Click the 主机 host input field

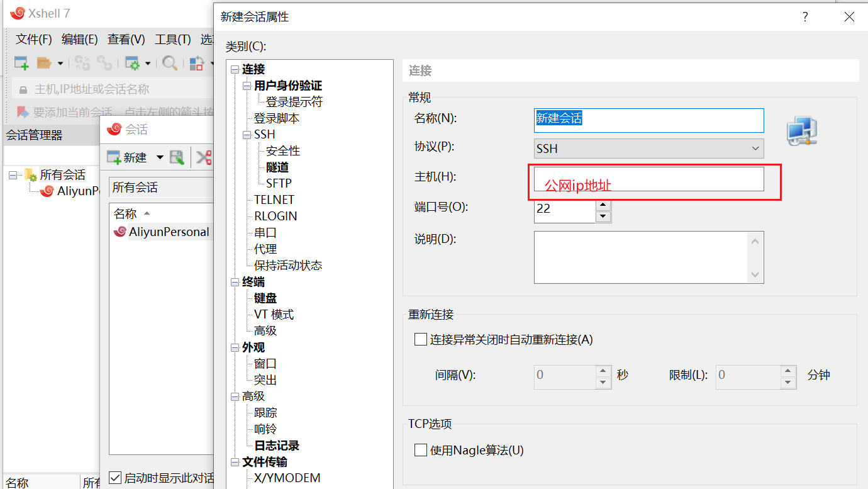click(648, 179)
